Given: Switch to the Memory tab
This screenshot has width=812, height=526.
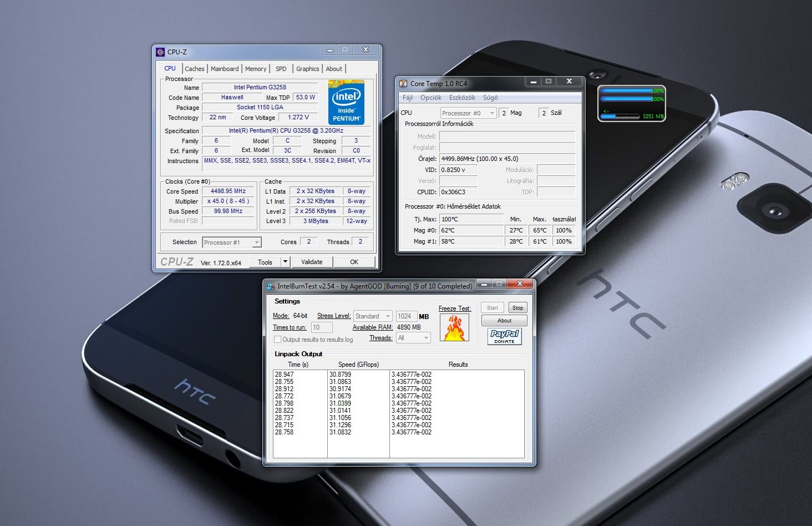Looking at the screenshot, I should click(x=256, y=69).
